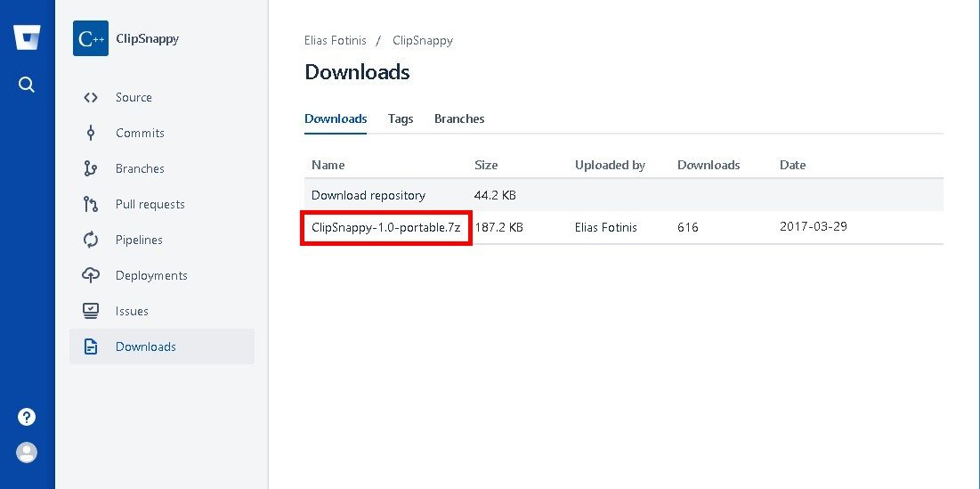Viewport: 980px width, 489px height.
Task: Click Elias Fotinis breadcrumb link
Action: click(x=336, y=41)
